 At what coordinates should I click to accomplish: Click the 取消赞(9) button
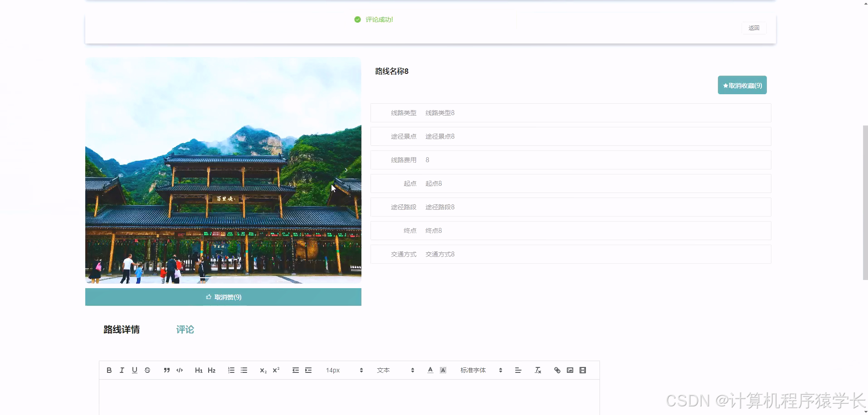(223, 297)
